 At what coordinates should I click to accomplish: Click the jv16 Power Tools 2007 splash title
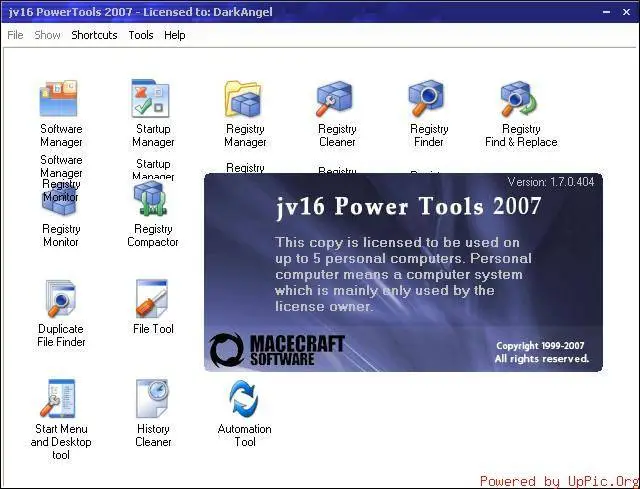(409, 207)
